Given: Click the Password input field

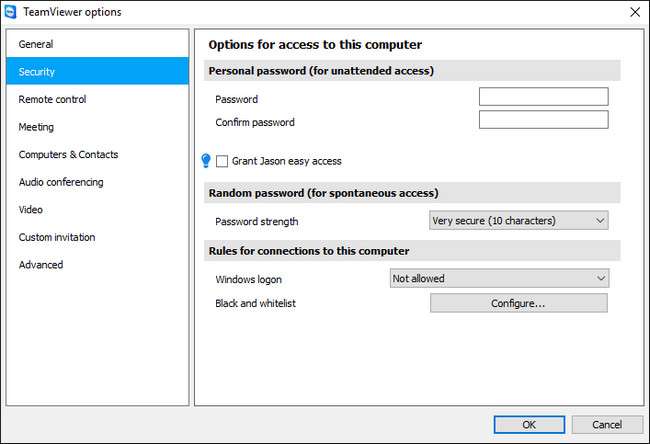Looking at the screenshot, I should tap(543, 97).
